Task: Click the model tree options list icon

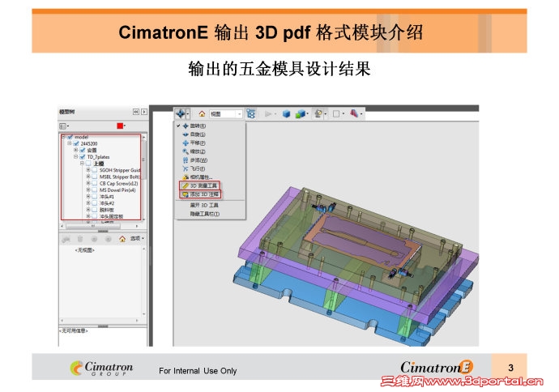Action: [x=62, y=126]
